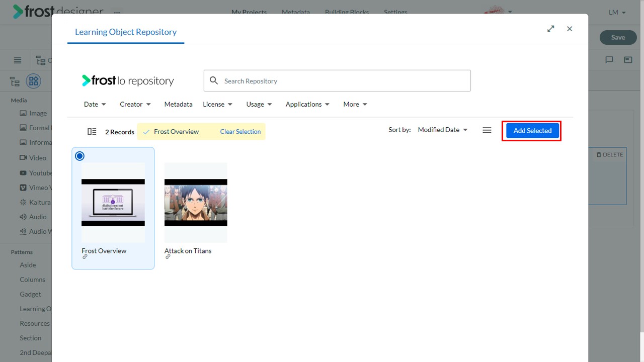Click the search magnifier icon

coord(214,80)
